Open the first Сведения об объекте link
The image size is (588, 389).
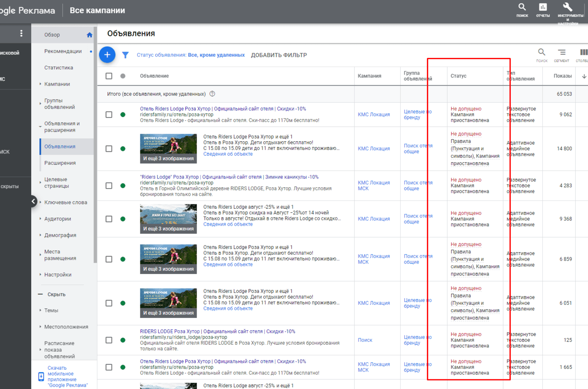coord(228,154)
